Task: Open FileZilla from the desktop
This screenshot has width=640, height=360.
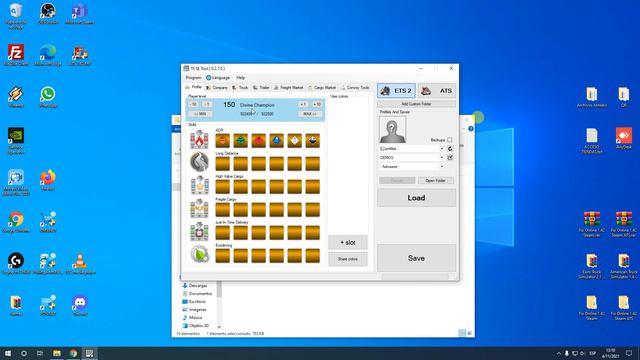Action: tap(16, 55)
